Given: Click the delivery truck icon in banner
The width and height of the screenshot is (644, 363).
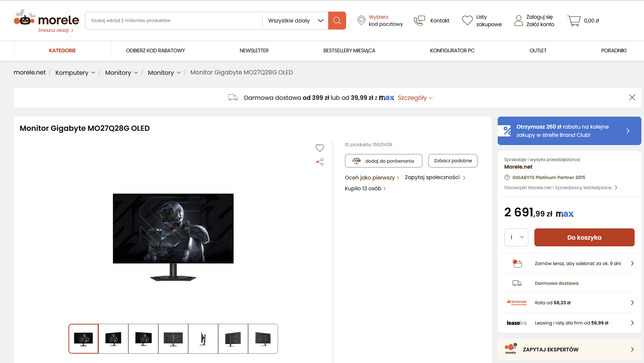Looking at the screenshot, I should click(x=233, y=98).
